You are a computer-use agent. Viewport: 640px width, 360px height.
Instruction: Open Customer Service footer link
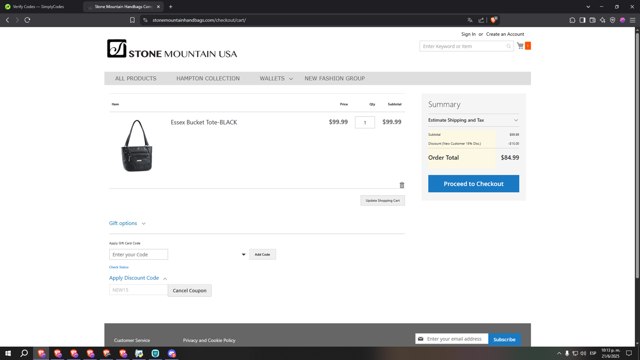[132, 340]
